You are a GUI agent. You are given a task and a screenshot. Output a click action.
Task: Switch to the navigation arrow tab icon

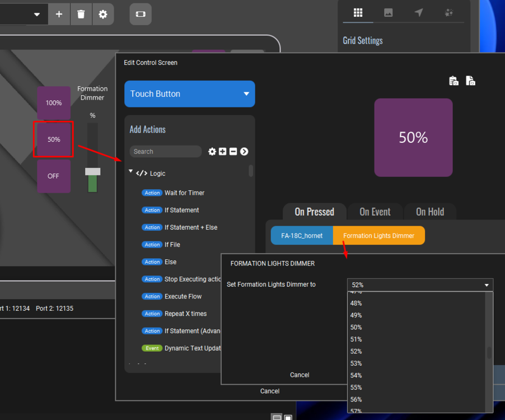418,13
